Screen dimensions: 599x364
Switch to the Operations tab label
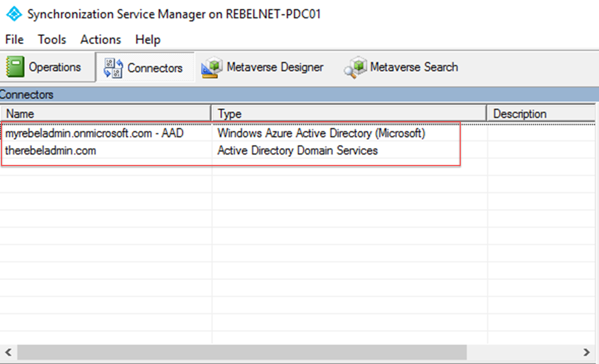tap(55, 67)
